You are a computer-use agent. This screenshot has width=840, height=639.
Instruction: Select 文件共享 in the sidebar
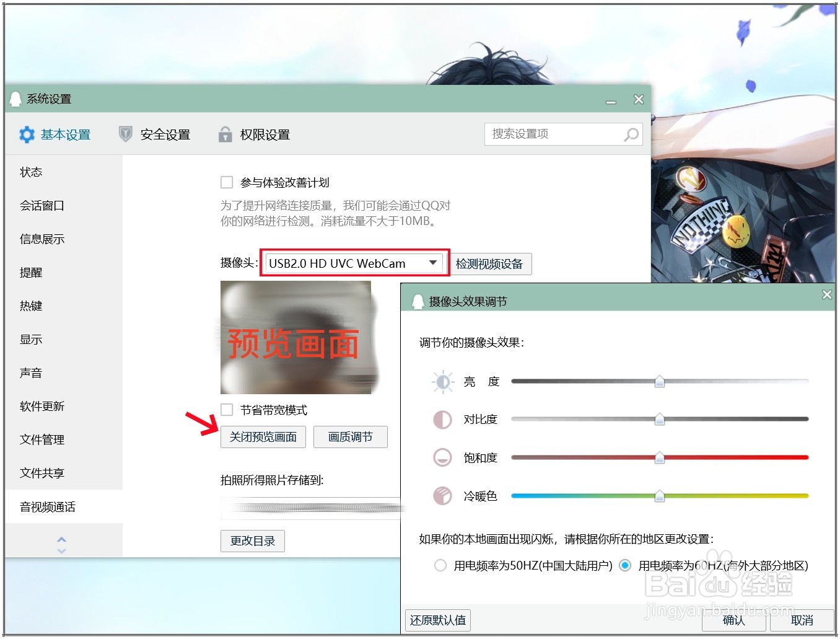(x=64, y=473)
